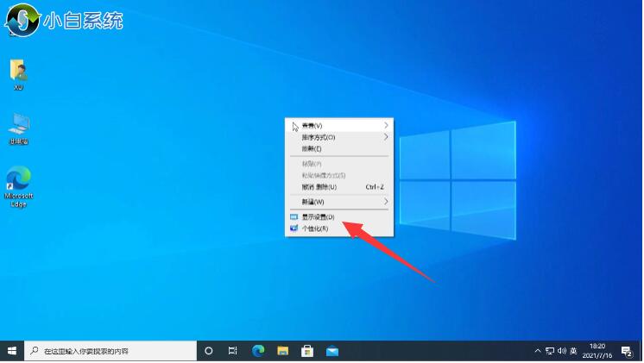Open Task View on the taskbar
The width and height of the screenshot is (644, 363).
click(233, 351)
